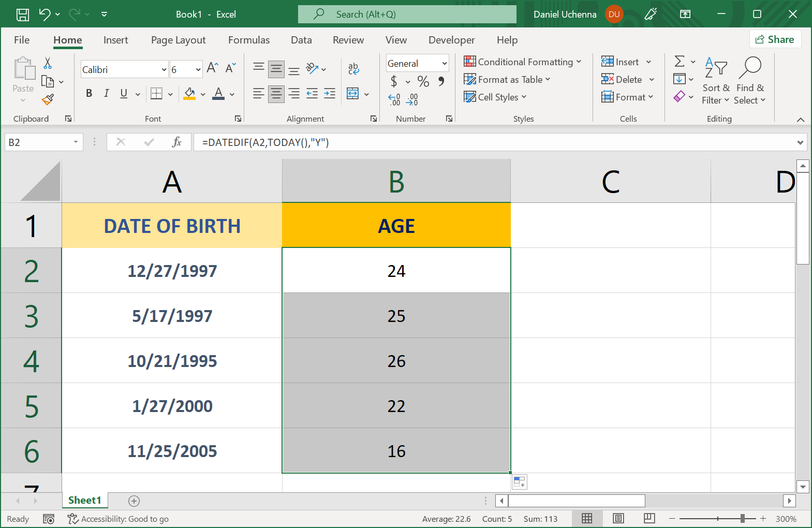This screenshot has width=812, height=528.
Task: Apply Percent Style number format
Action: tap(423, 81)
